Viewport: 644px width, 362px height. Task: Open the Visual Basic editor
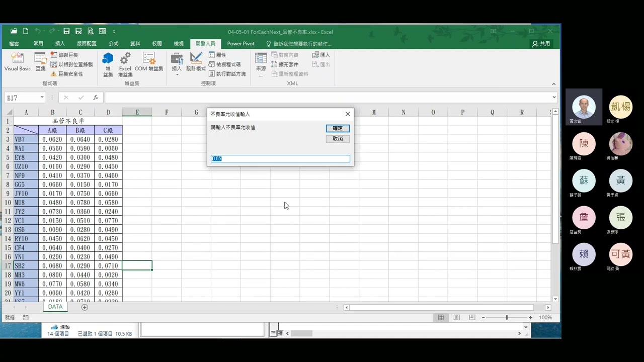pyautogui.click(x=18, y=62)
